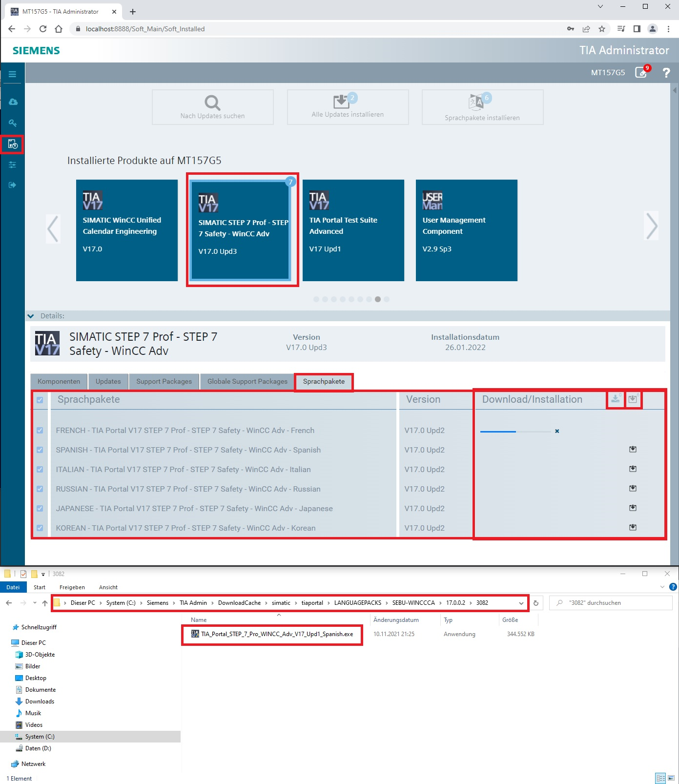Screen dimensions: 679x784
Task: Open the File Explorer address path dropdown
Action: tap(521, 603)
